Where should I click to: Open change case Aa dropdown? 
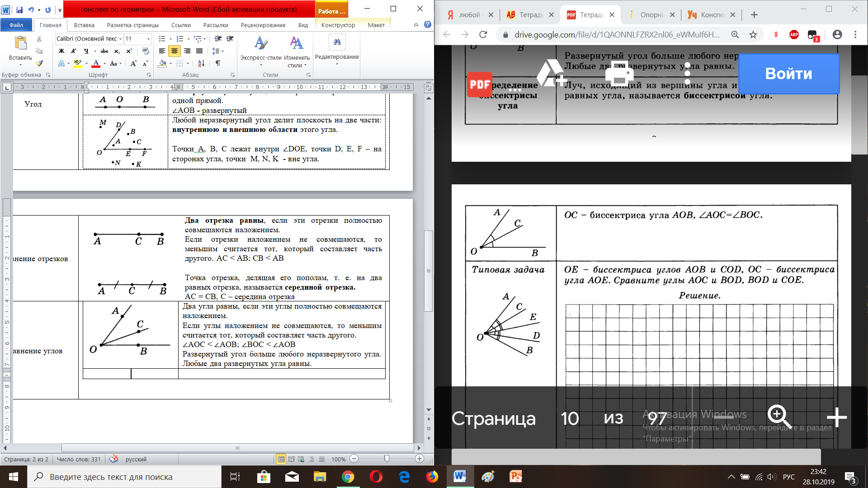(x=116, y=64)
